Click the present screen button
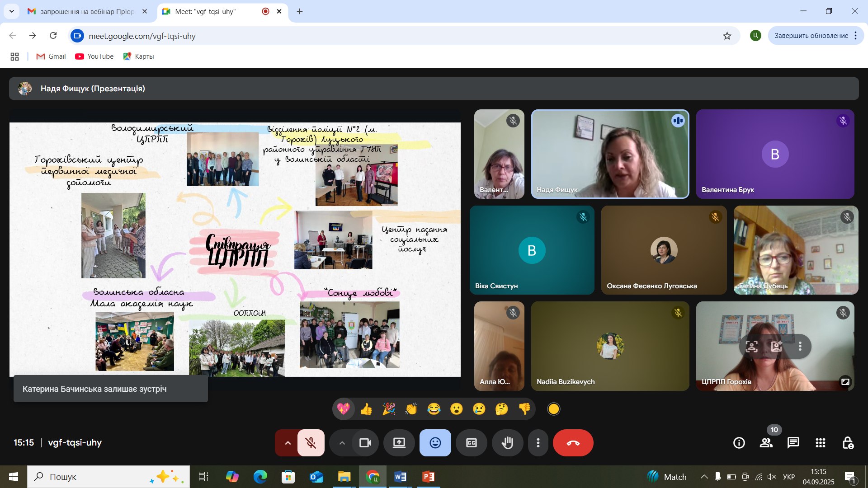 point(399,443)
